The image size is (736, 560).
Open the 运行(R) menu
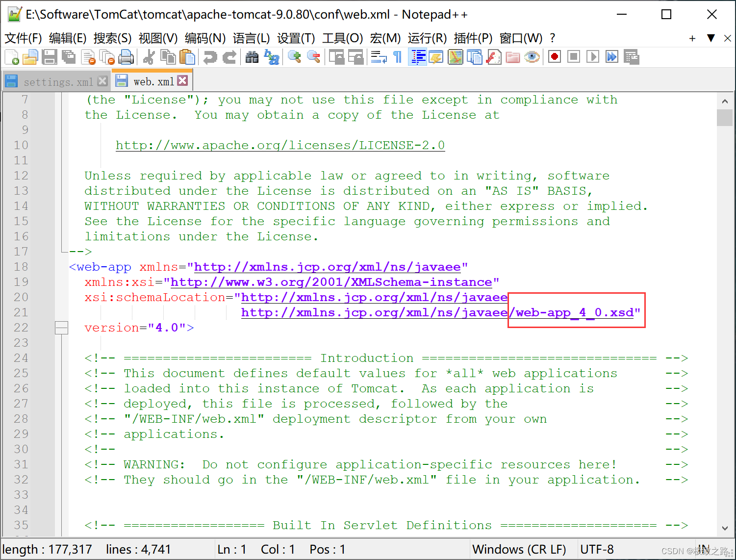click(427, 38)
